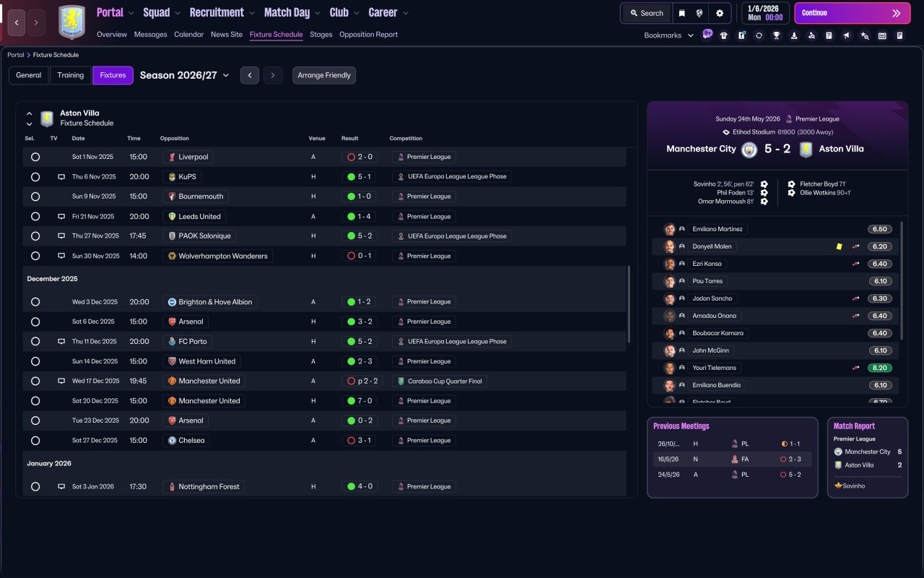The image size is (924, 578).
Task: Click Youri Tielemans' substitution arrows icon
Action: pos(856,368)
